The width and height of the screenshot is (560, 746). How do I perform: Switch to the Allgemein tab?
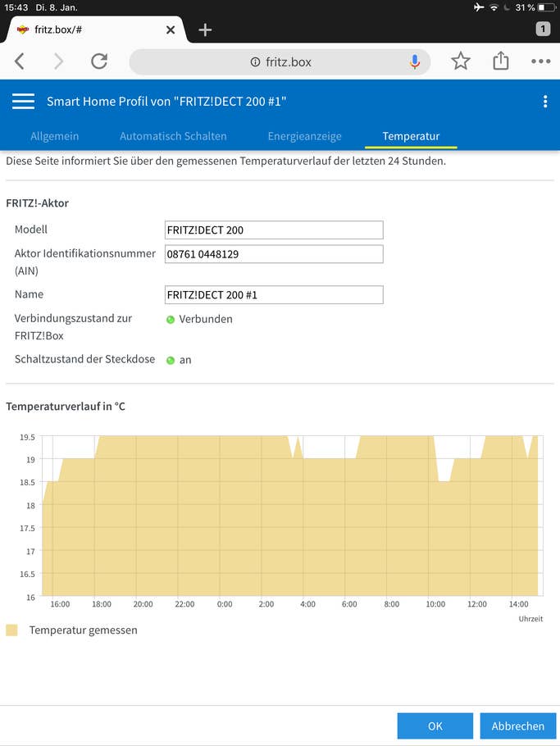[55, 136]
